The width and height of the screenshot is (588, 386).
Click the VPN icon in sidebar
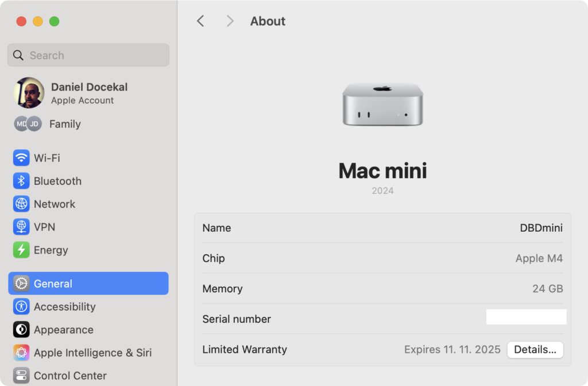[x=21, y=227]
